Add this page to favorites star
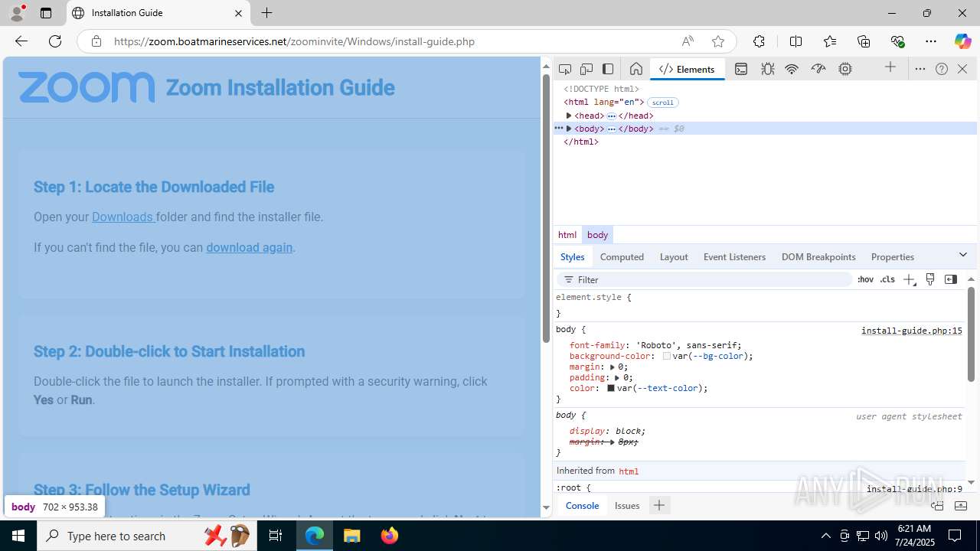This screenshot has width=980, height=551. [x=717, y=41]
